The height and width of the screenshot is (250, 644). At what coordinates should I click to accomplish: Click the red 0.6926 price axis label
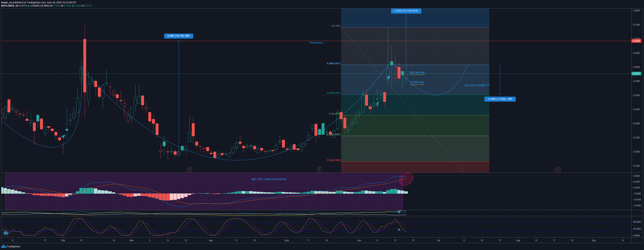(x=636, y=41)
